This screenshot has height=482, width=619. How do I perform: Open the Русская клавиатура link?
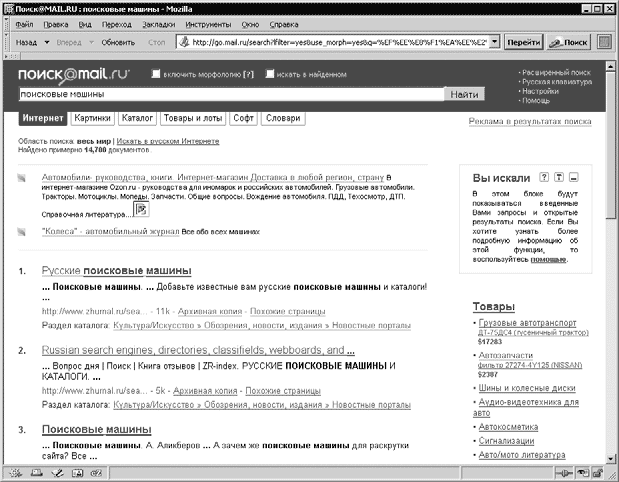click(x=557, y=82)
